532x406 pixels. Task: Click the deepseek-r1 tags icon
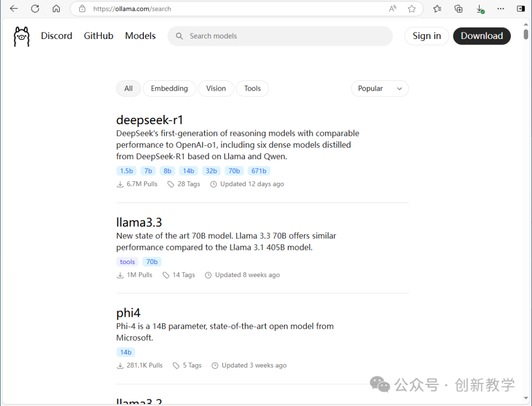point(170,184)
